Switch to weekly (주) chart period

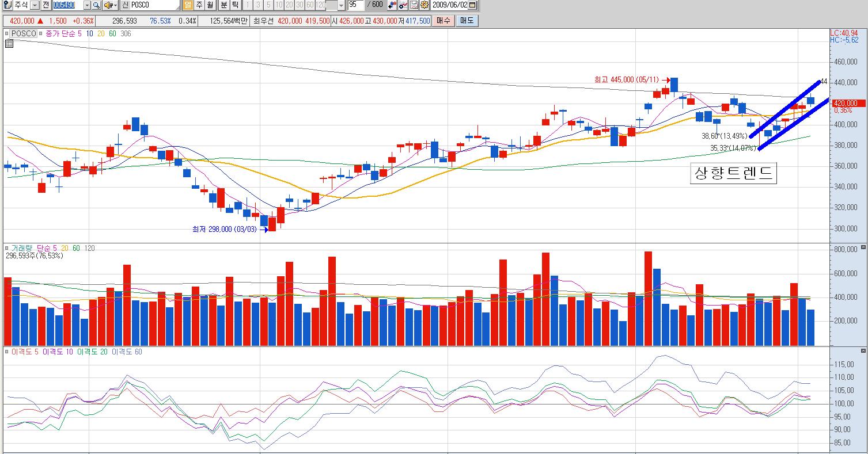tap(199, 5)
